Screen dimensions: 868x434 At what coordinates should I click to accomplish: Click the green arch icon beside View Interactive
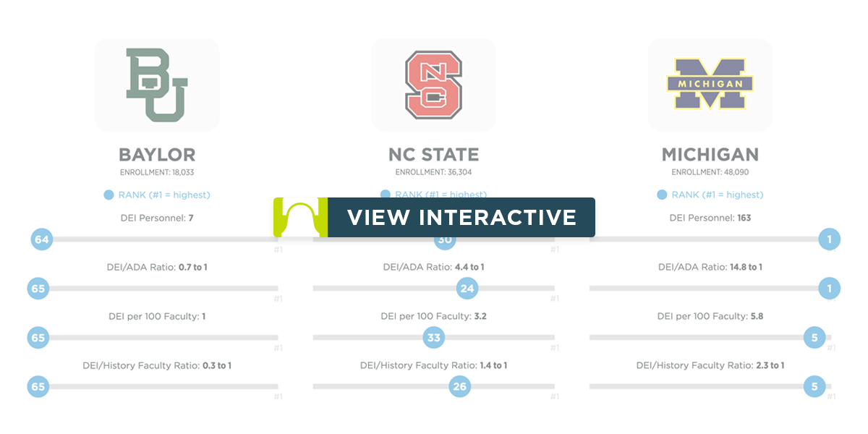click(x=300, y=217)
